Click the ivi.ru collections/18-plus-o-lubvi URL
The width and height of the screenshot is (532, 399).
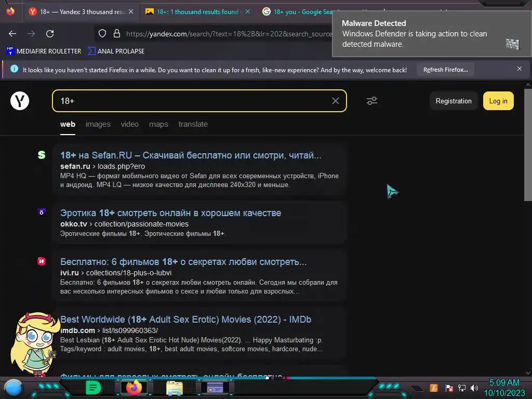(116, 273)
